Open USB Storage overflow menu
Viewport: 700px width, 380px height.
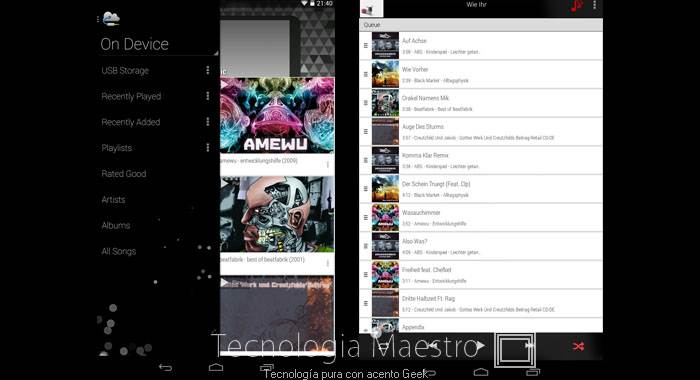(x=208, y=70)
